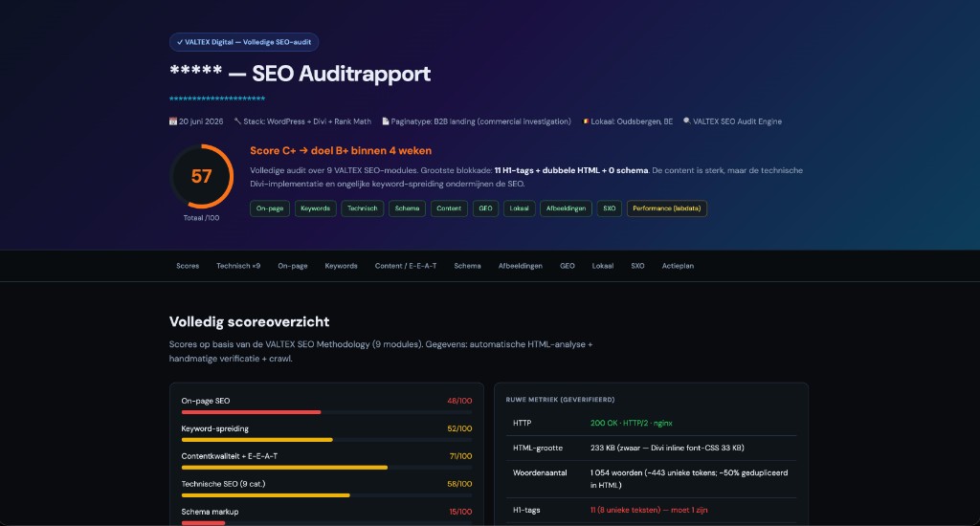Select the Lokaal tag chip
Image resolution: width=980 pixels, height=526 pixels.
(x=519, y=208)
